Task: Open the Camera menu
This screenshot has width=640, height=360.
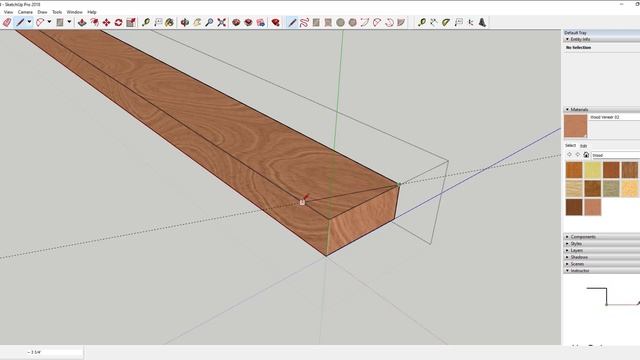Action: point(25,12)
